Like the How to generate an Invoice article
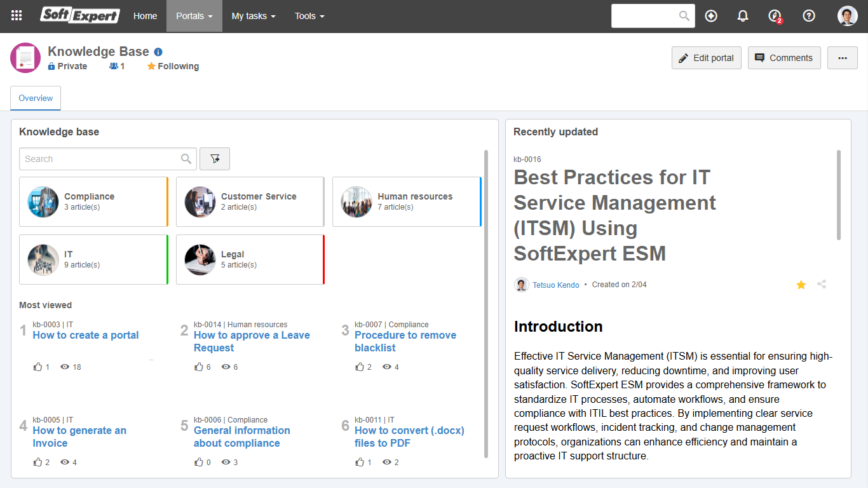Viewport: 868px width, 488px height. [37, 462]
